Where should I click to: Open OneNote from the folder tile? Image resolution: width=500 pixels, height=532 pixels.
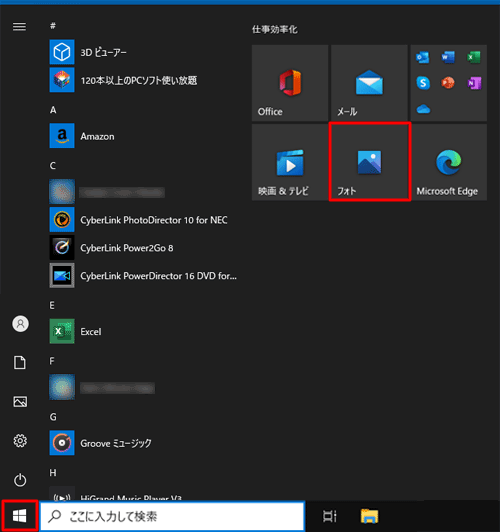[x=474, y=83]
